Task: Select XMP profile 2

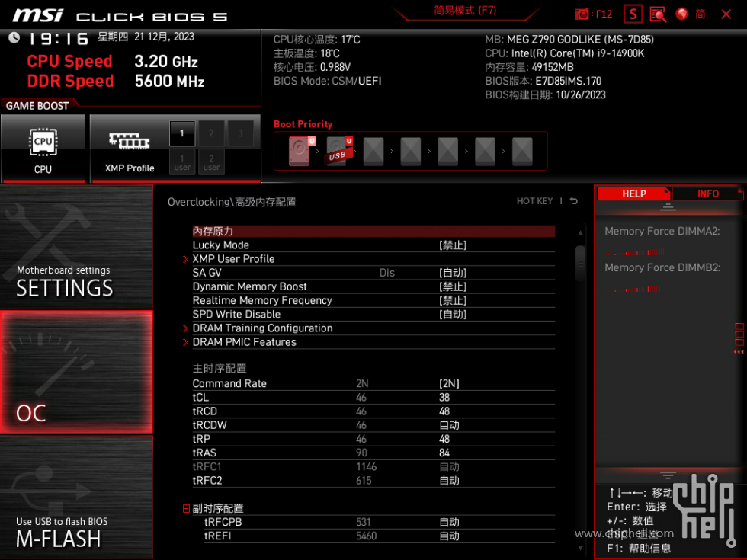Action: [x=211, y=133]
